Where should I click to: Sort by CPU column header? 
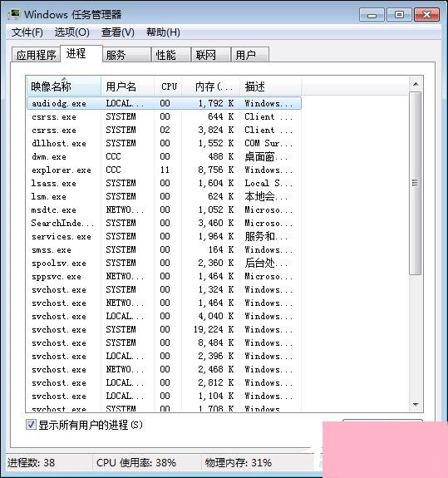(x=168, y=86)
